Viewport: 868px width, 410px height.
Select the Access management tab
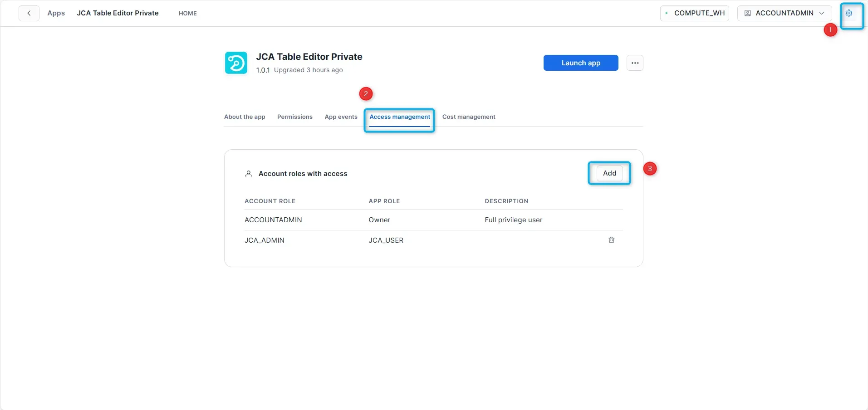[x=399, y=117]
